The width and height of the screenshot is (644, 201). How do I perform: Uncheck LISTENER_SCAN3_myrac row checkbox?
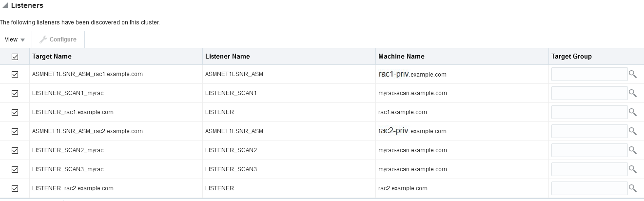(15, 169)
